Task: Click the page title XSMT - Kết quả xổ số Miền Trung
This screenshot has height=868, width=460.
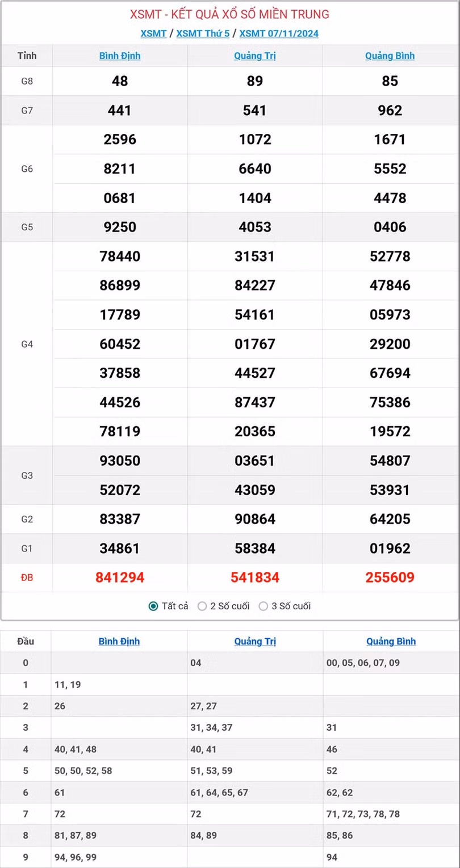Action: coord(229,14)
